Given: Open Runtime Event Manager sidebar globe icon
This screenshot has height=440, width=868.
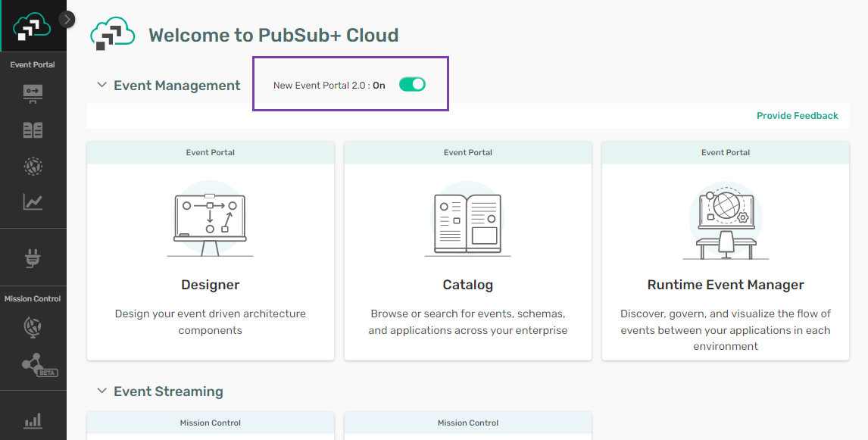Looking at the screenshot, I should click(x=33, y=166).
